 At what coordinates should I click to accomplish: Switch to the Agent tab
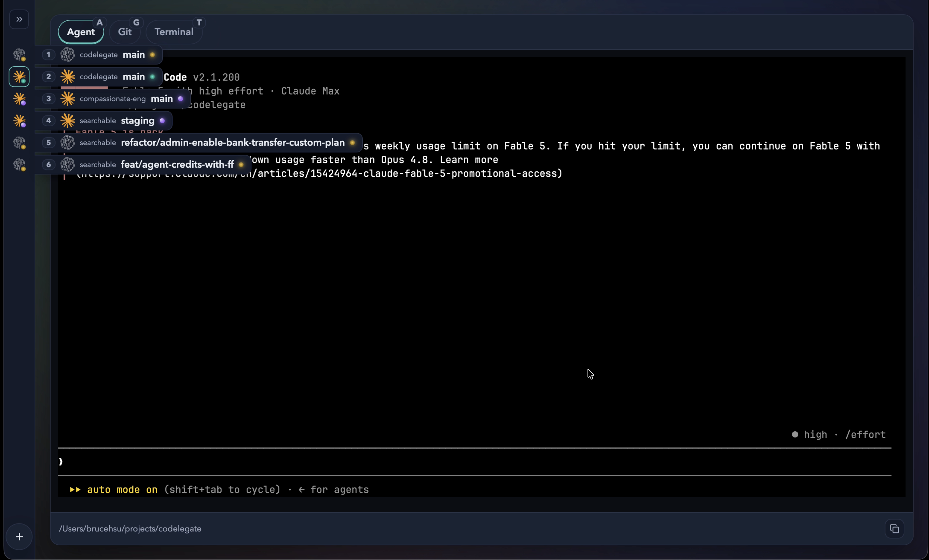[x=81, y=32]
